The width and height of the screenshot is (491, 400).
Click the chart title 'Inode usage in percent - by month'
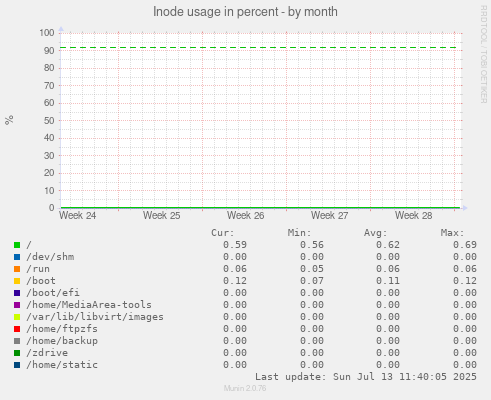click(245, 12)
